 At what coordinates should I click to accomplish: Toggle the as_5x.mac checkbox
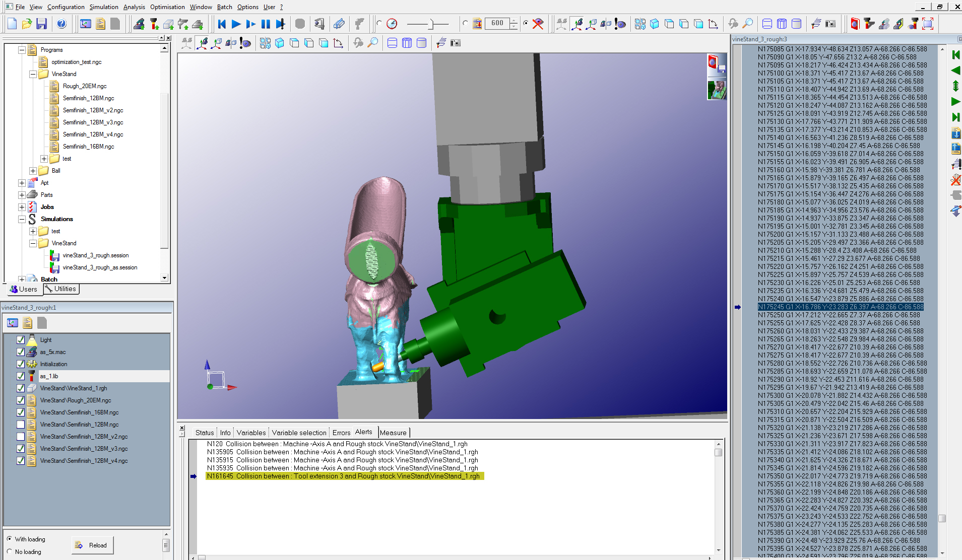pos(21,352)
